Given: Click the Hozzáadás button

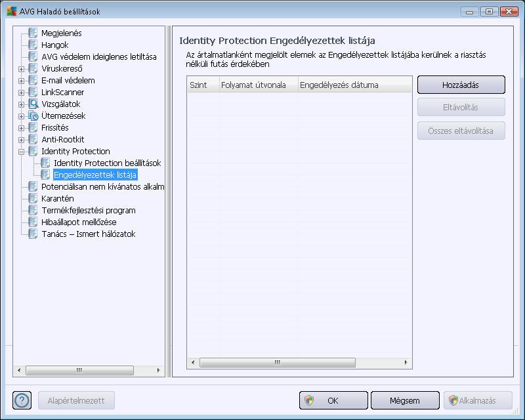Looking at the screenshot, I should tap(461, 85).
